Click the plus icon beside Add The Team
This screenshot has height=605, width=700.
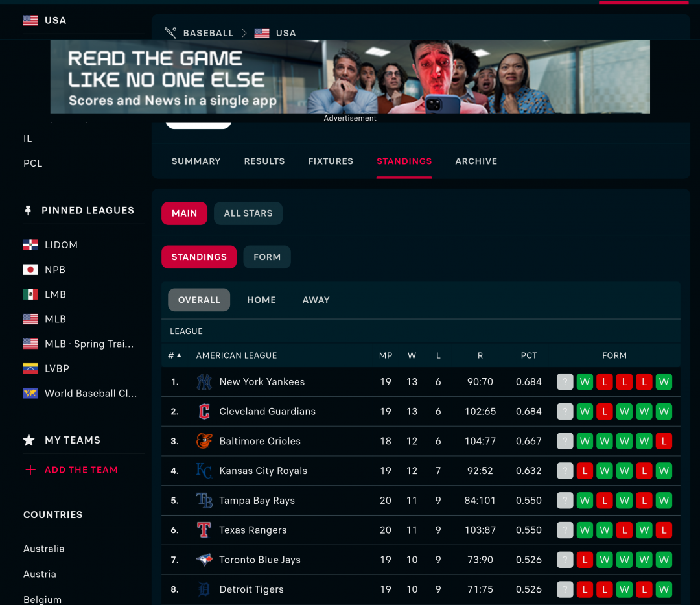pos(30,470)
